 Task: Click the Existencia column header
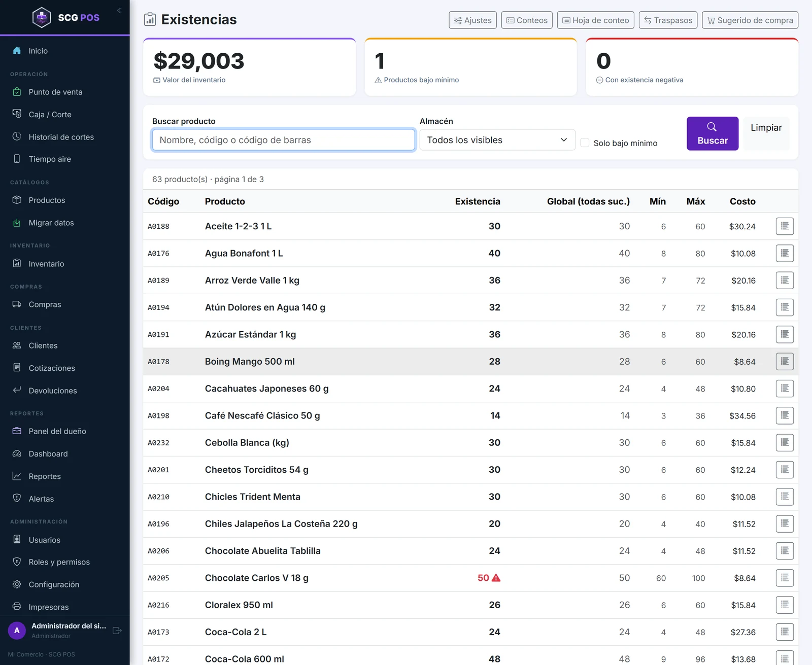pyautogui.click(x=478, y=201)
